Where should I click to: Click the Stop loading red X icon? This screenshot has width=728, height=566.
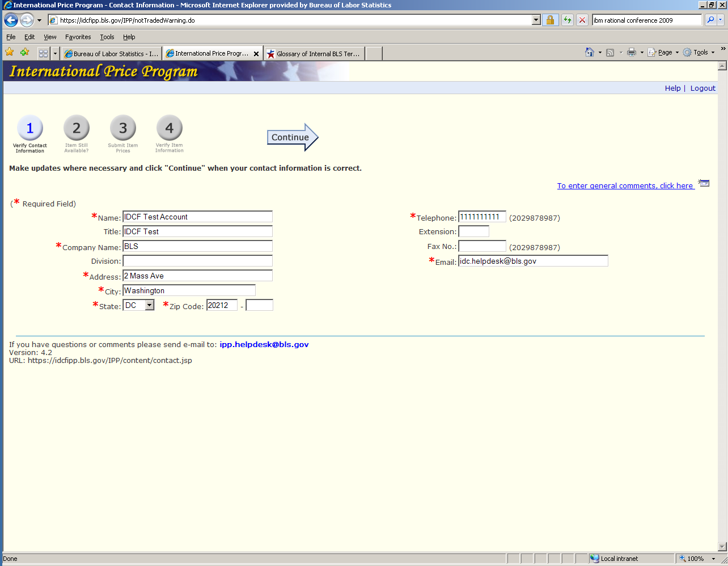[x=582, y=20]
